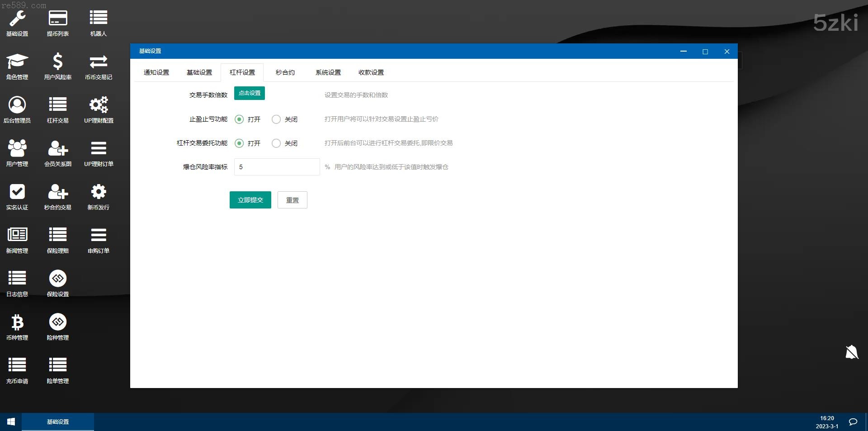Open the 机器人 list icon

coord(98,19)
